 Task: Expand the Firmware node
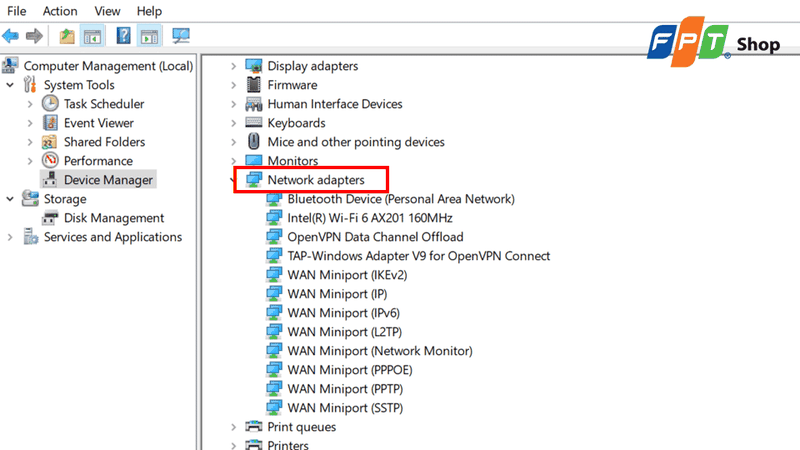pyautogui.click(x=233, y=85)
